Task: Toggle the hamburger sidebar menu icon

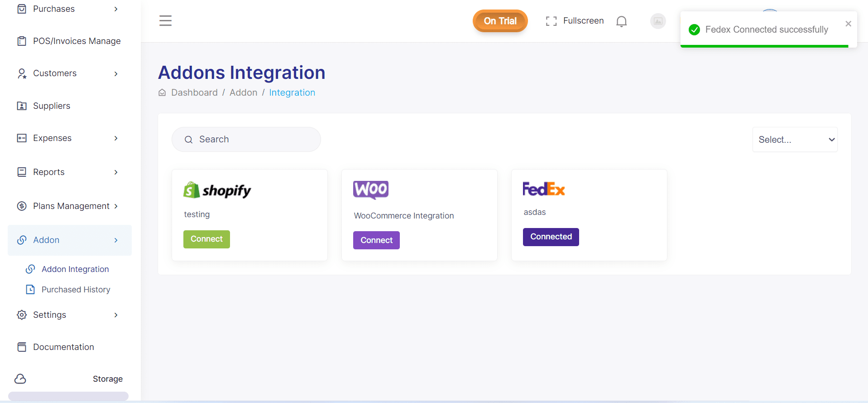Action: pos(165,21)
